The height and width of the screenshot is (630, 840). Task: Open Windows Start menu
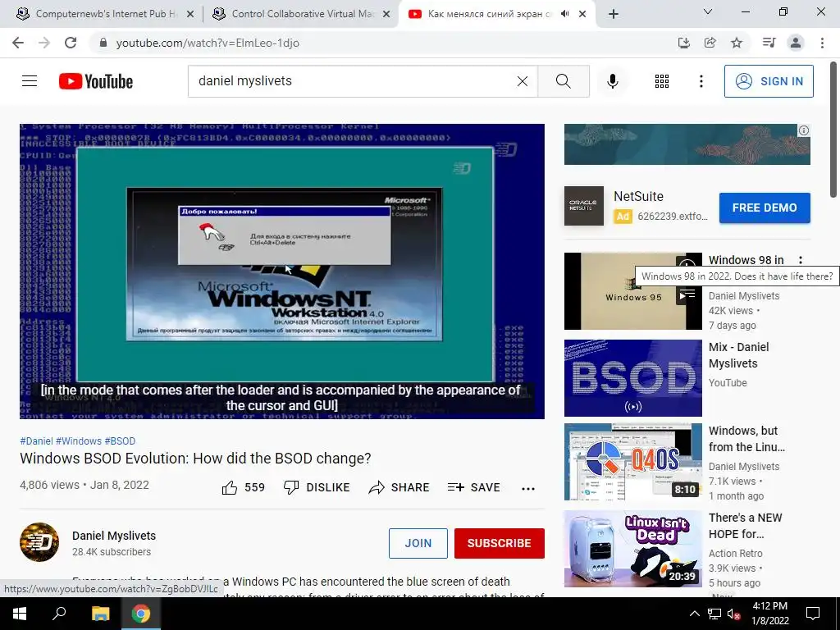pyautogui.click(x=20, y=614)
